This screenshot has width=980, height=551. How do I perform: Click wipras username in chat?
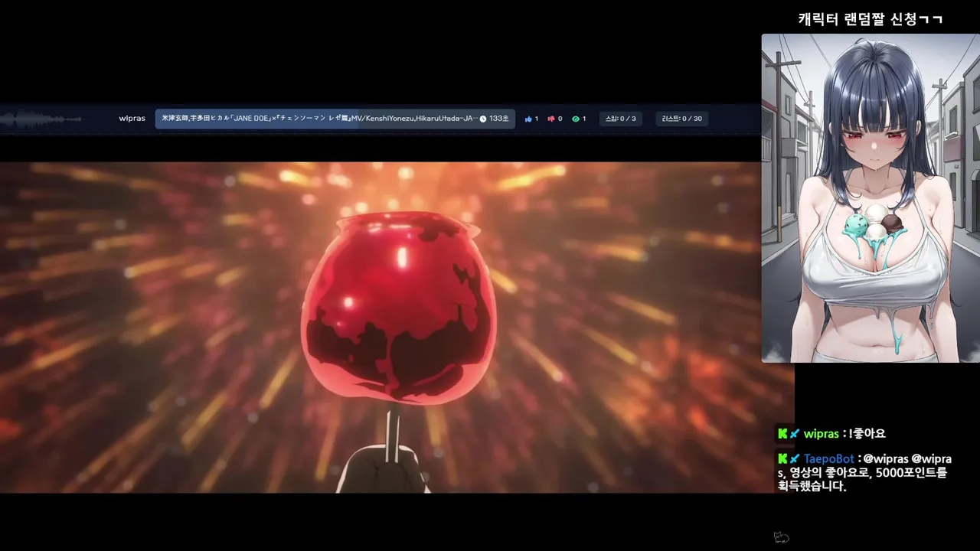pyautogui.click(x=822, y=434)
